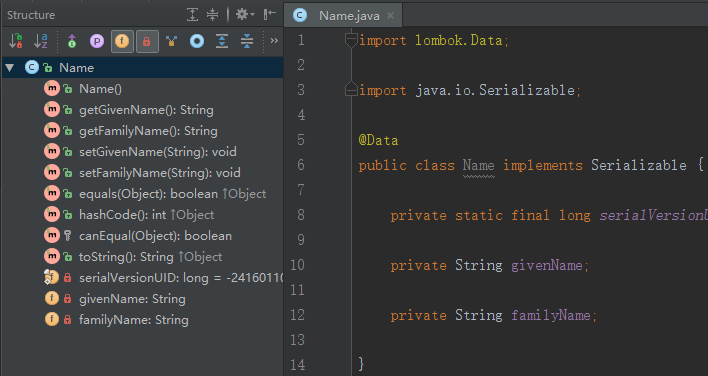Collapse the Name class tree node
Screen dimensions: 708x376
pyautogui.click(x=10, y=68)
